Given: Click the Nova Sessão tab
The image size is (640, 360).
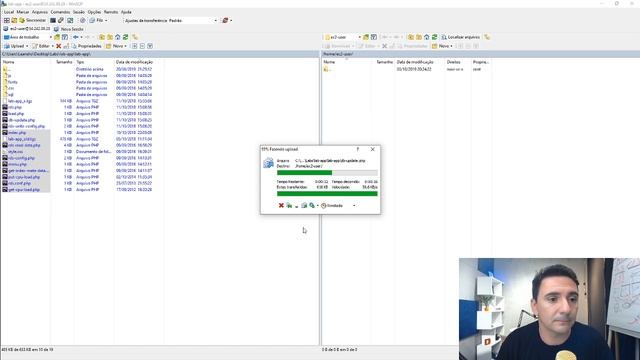Looking at the screenshot, I should click(x=69, y=29).
